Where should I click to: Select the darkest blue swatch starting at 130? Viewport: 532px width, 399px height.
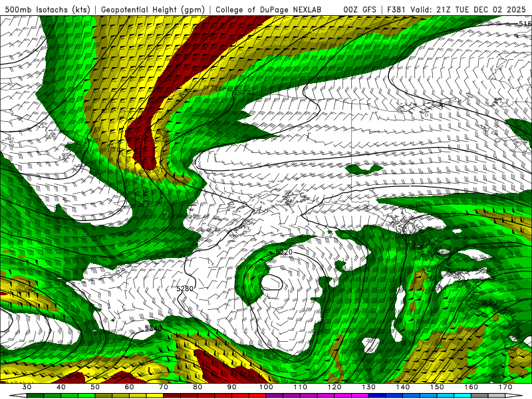pyautogui.click(x=377, y=396)
